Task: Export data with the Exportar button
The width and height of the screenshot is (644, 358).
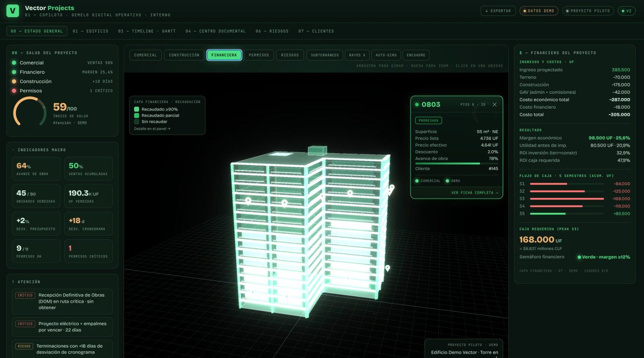Action: click(498, 11)
